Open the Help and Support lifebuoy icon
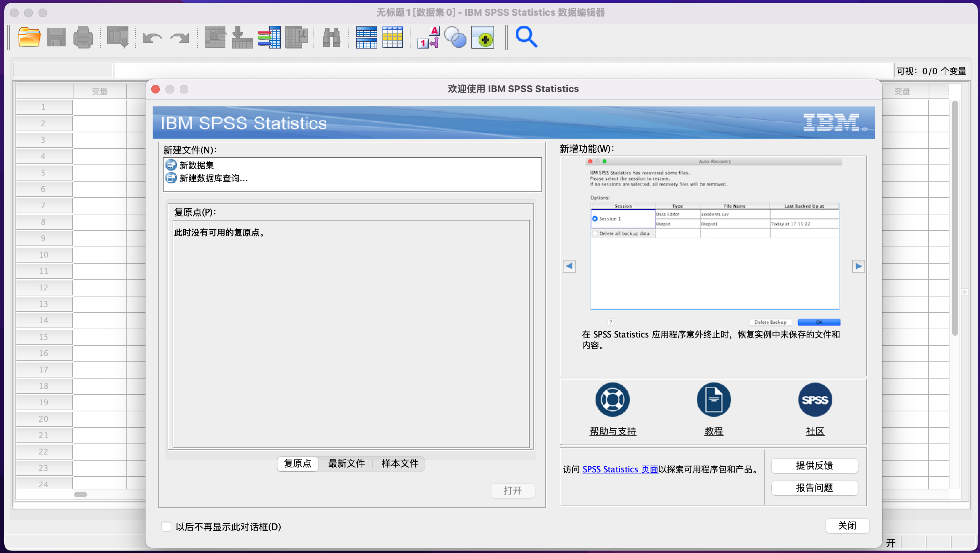This screenshot has height=553, width=980. tap(612, 400)
